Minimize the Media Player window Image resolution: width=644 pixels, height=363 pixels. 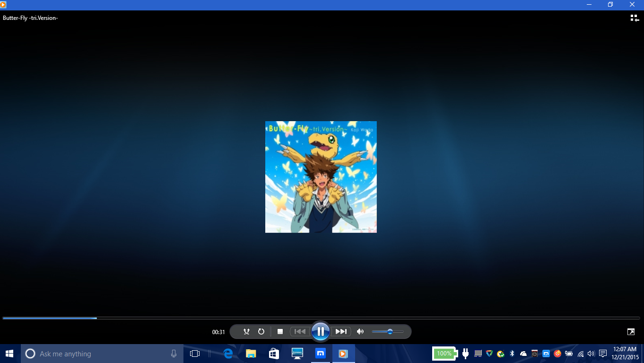point(589,5)
